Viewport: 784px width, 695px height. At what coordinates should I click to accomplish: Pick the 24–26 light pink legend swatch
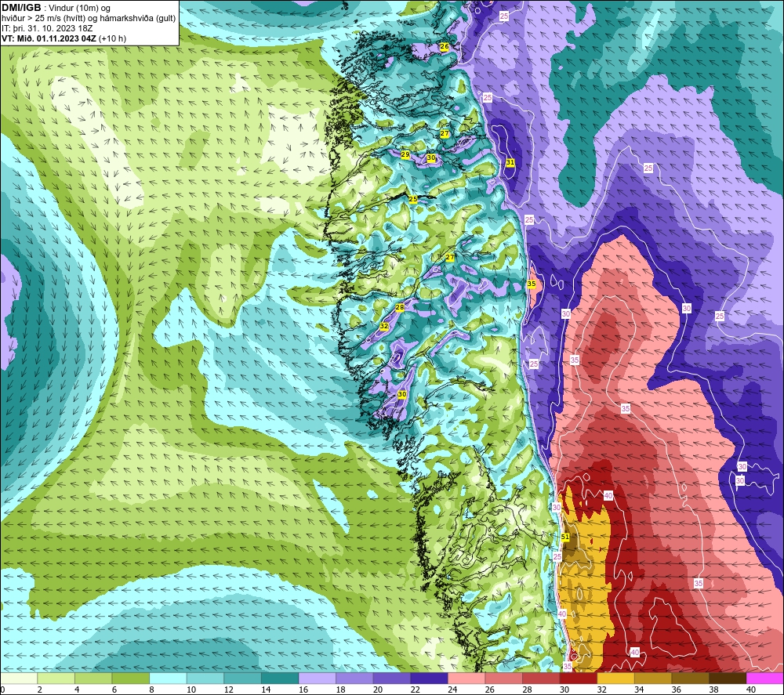(x=466, y=678)
